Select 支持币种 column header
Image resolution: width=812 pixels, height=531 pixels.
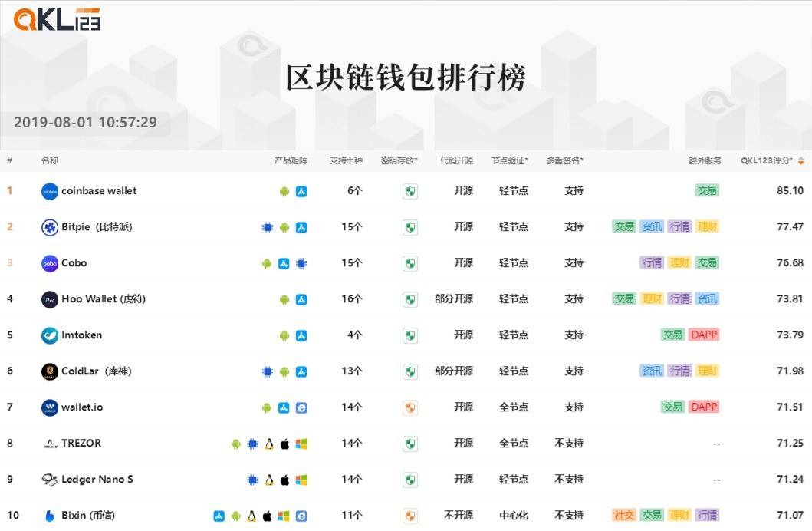tap(347, 160)
